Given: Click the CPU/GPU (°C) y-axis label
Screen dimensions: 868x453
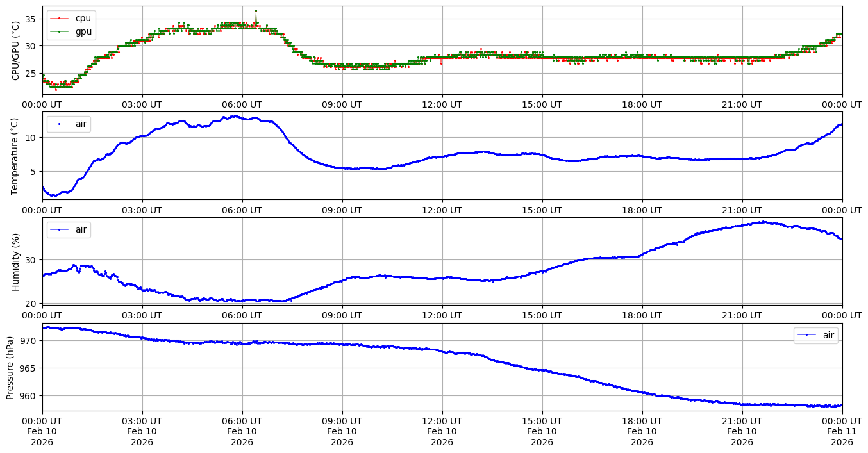Looking at the screenshot, I should (15, 50).
